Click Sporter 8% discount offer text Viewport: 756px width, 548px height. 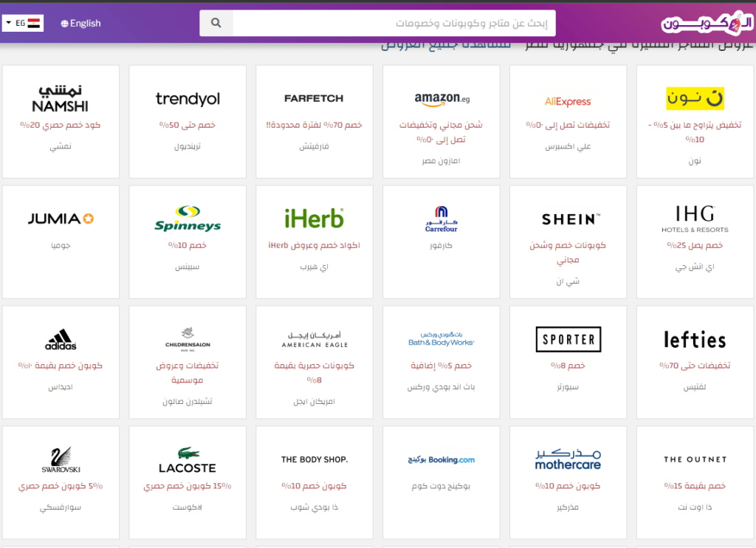(x=568, y=366)
